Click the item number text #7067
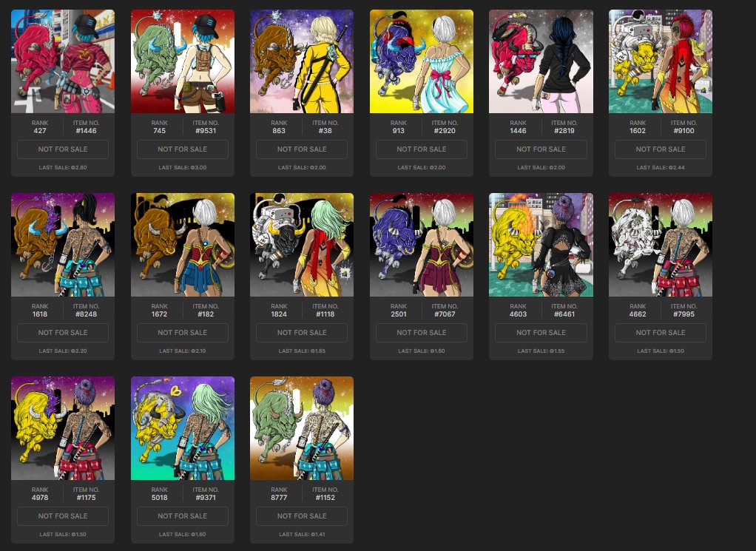This screenshot has width=756, height=551. point(445,314)
